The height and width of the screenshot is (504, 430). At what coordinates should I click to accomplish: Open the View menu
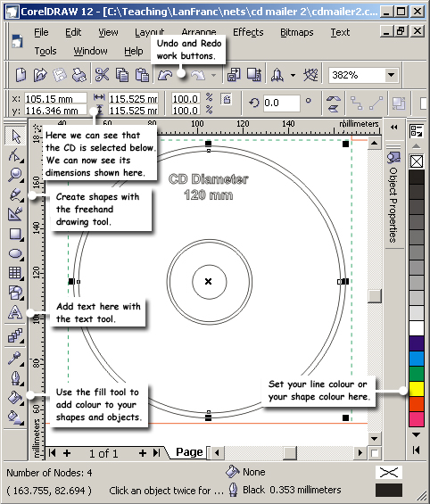click(108, 32)
